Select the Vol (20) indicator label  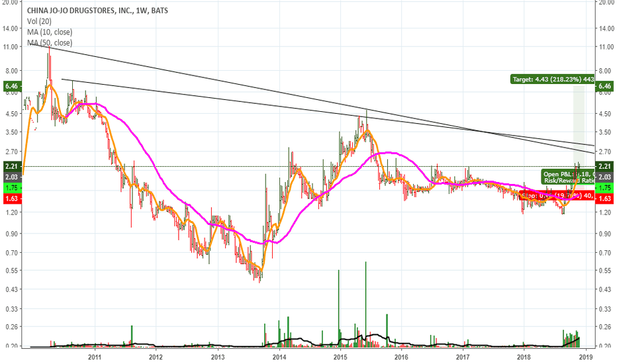coord(39,21)
